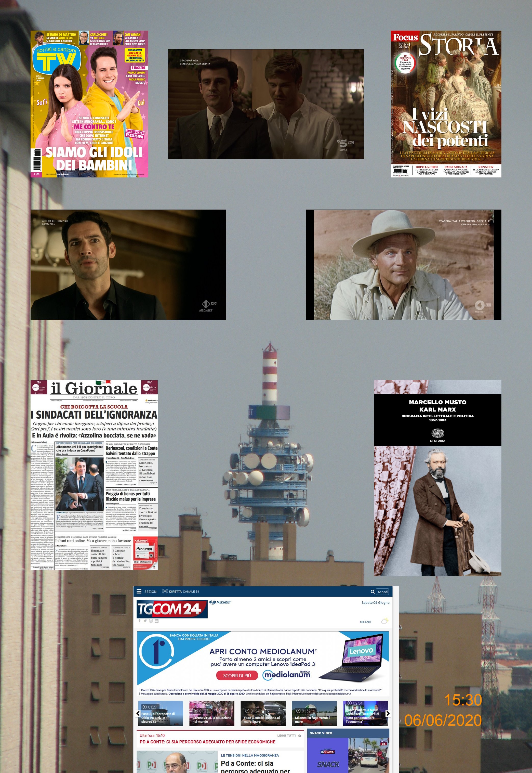Open TGCOM24 Facebook page icon

pos(139,621)
